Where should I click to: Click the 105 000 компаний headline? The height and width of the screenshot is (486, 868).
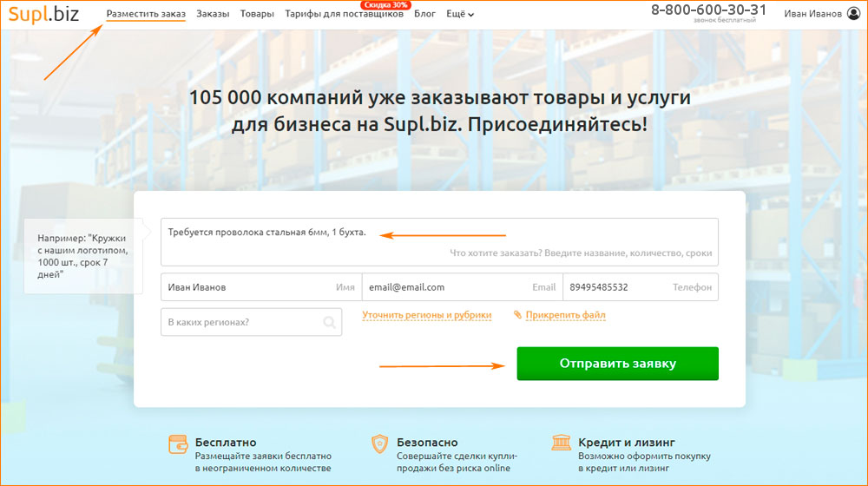[439, 111]
